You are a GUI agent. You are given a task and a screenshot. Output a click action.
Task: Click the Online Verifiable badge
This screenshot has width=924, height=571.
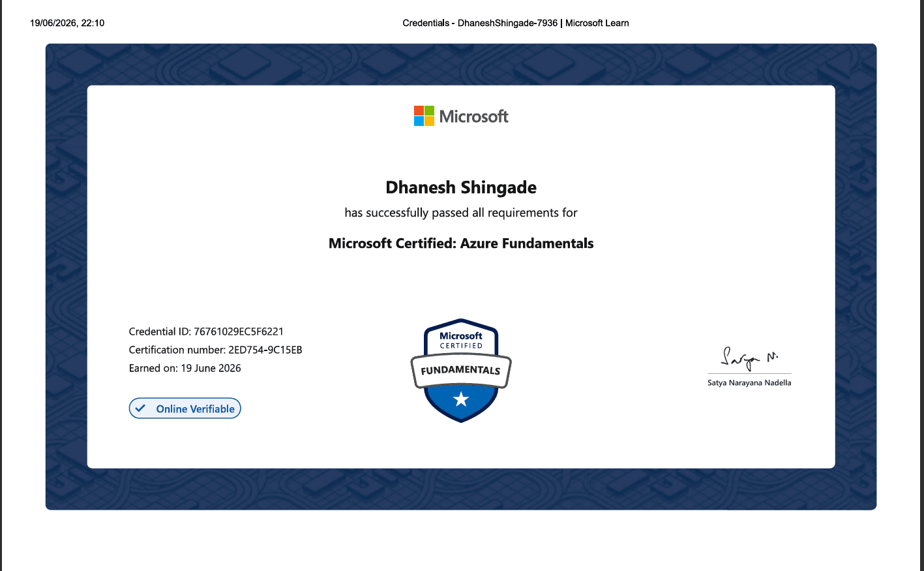tap(185, 409)
